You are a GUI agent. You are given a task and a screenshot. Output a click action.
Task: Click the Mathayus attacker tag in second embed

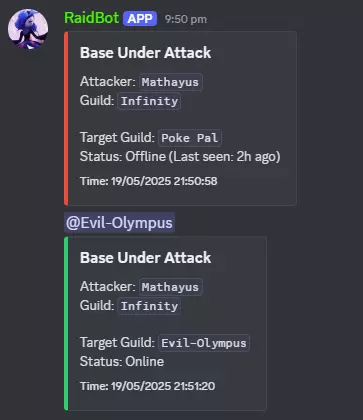[170, 287]
